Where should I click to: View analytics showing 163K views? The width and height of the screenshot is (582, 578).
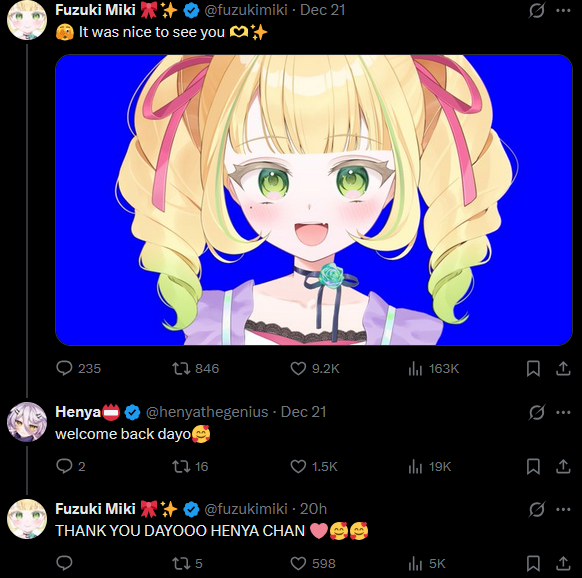pos(434,369)
